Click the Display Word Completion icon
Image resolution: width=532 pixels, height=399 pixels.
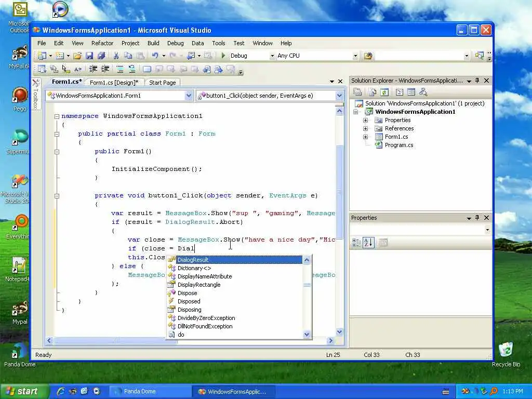tap(78, 69)
